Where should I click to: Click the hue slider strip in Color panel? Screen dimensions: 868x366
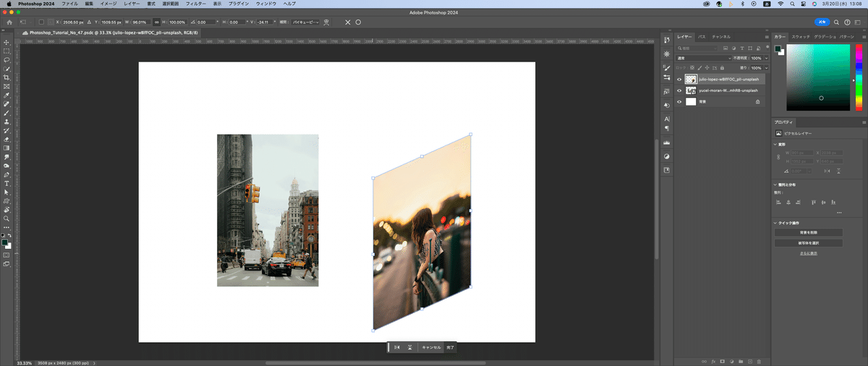(859, 77)
